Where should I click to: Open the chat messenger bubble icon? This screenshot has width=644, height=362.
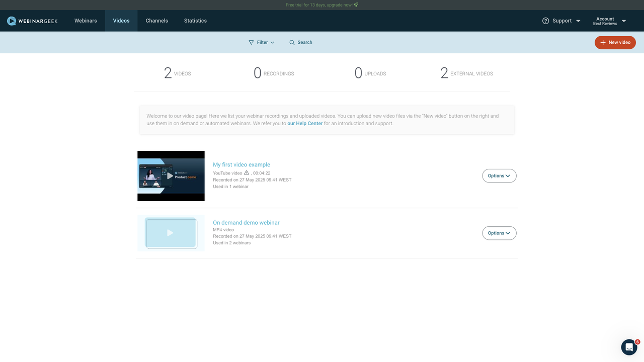pos(629,347)
